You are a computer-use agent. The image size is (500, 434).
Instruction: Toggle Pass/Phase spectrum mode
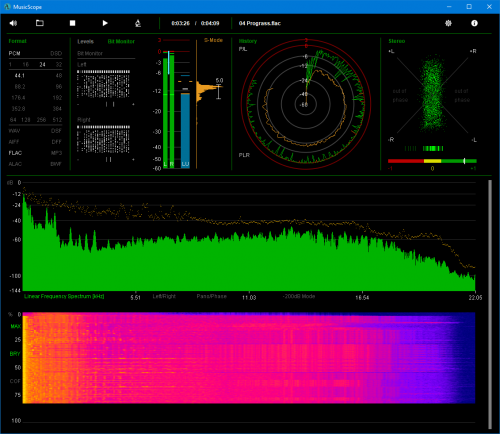click(211, 296)
